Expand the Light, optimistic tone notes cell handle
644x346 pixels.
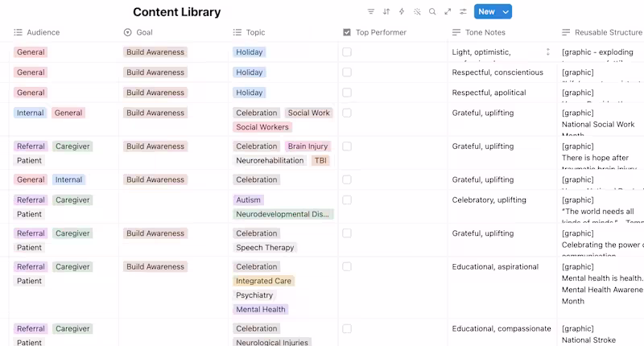[548, 51]
